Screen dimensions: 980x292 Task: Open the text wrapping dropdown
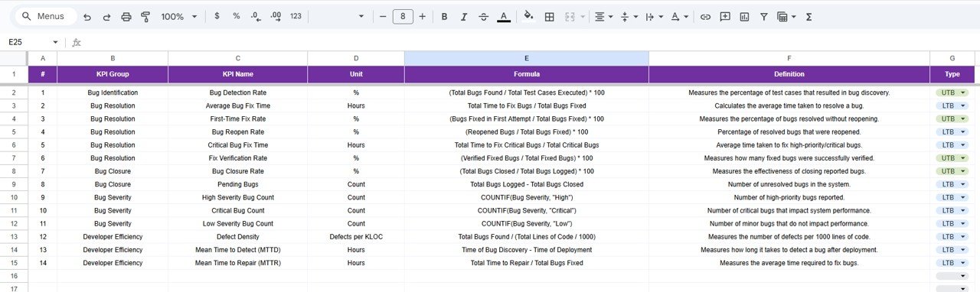click(654, 16)
